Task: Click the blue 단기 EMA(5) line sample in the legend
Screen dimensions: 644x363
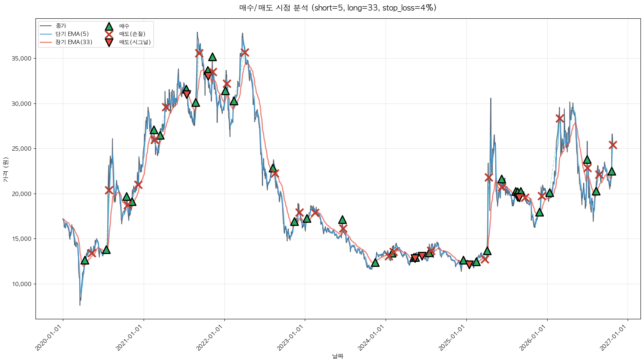Action: tap(46, 34)
